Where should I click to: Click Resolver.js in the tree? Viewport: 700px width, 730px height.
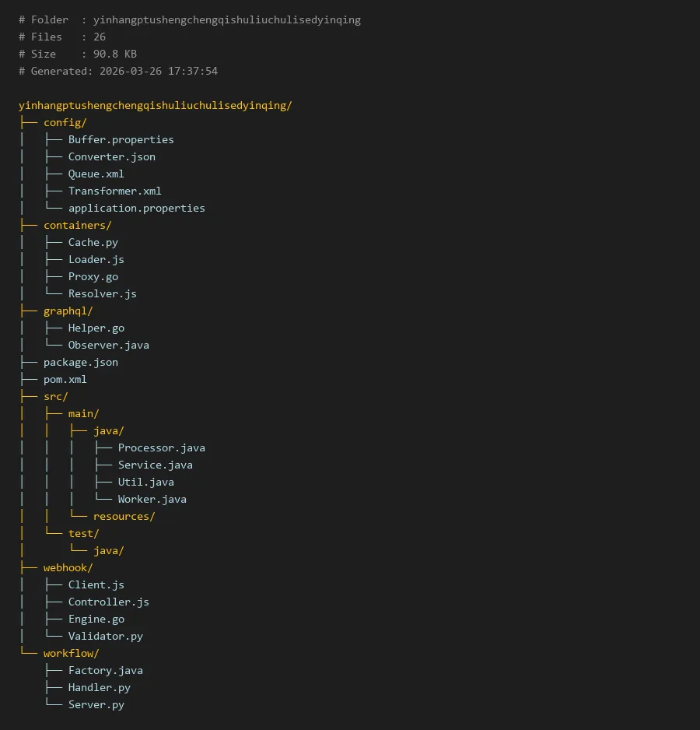pyautogui.click(x=102, y=293)
